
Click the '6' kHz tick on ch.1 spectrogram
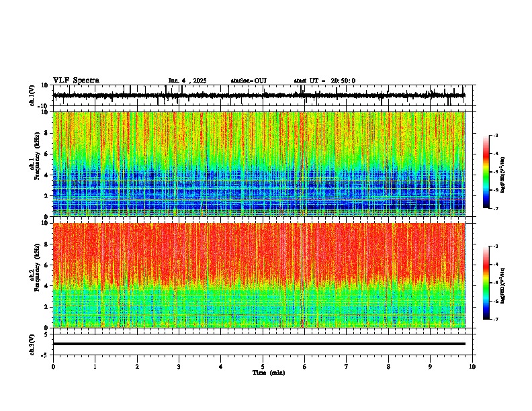(46, 154)
